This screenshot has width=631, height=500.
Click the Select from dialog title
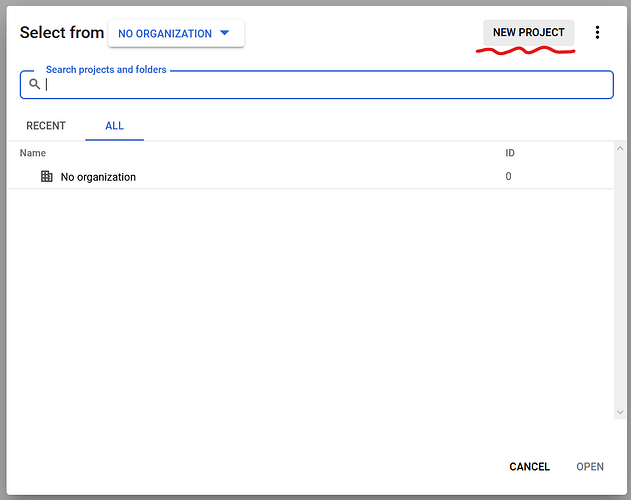(x=62, y=33)
